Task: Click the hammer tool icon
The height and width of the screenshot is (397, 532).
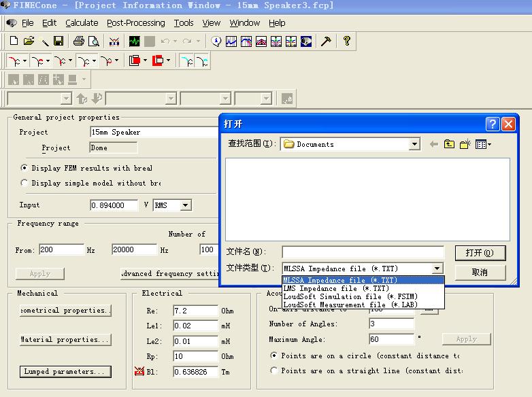Action: coord(326,41)
